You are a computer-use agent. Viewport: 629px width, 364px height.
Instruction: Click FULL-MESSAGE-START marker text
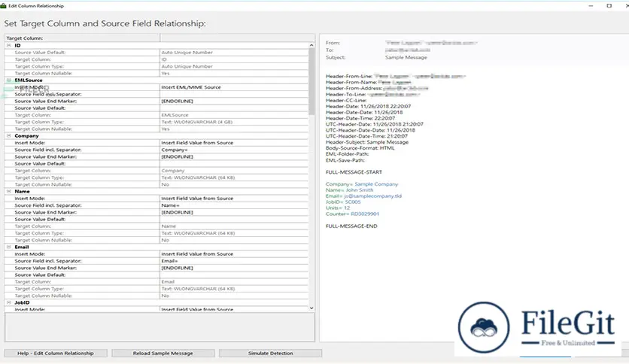click(x=354, y=172)
